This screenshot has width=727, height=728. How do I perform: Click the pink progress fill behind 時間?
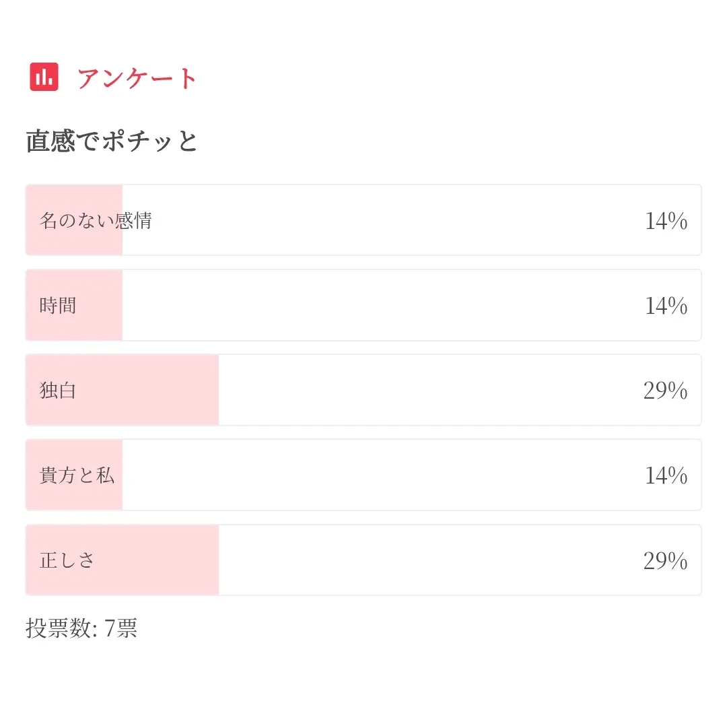[101, 306]
